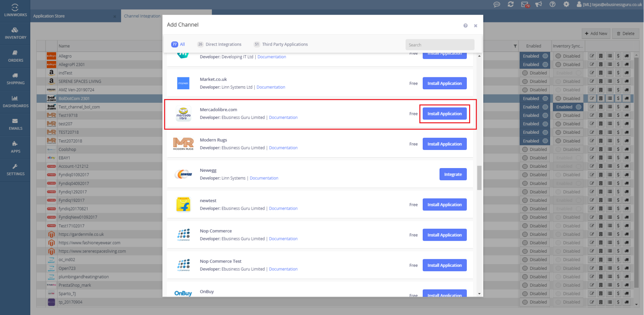Toggle Enabled switch for BolDotCom 2301
Viewport: 644px width, 315px height.
pos(535,98)
